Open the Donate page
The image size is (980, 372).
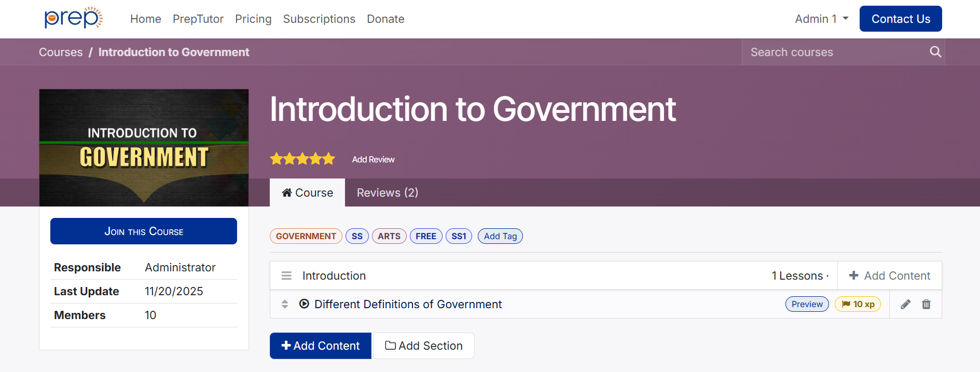point(385,19)
